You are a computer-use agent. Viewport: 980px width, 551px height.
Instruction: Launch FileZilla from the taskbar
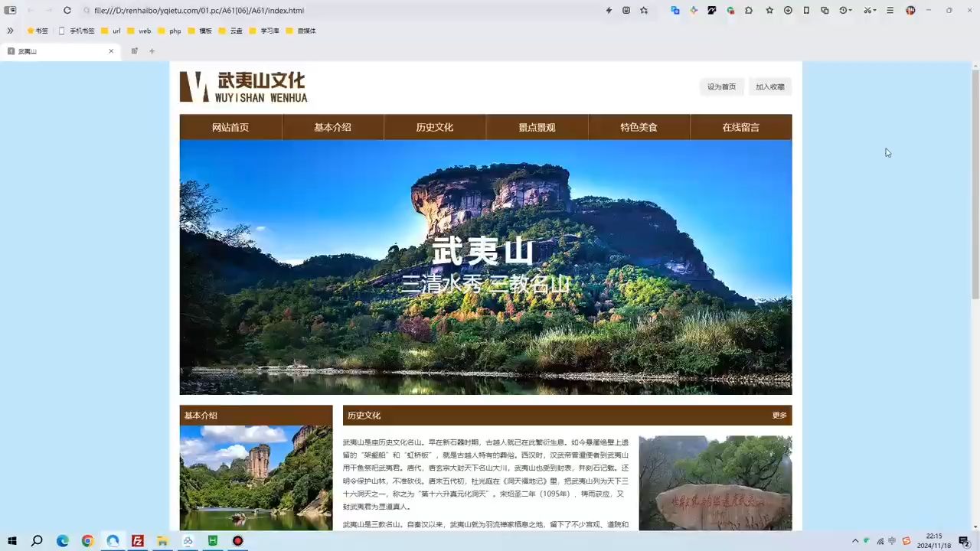(x=137, y=542)
